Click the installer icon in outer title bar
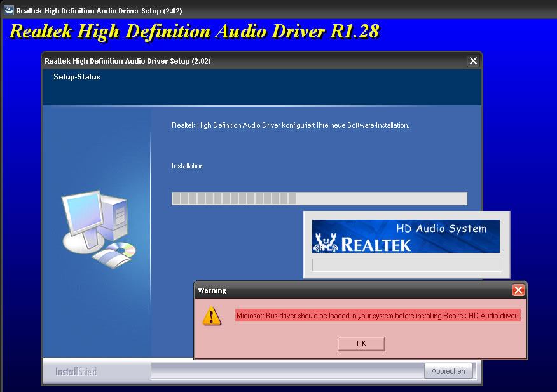Screen dimensions: 557x392 pos(8,10)
